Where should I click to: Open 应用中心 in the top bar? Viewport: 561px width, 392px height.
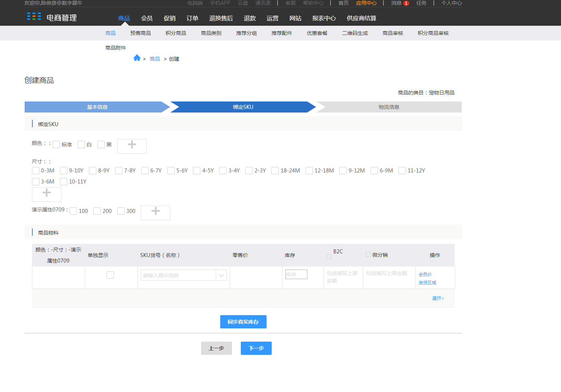click(x=366, y=3)
